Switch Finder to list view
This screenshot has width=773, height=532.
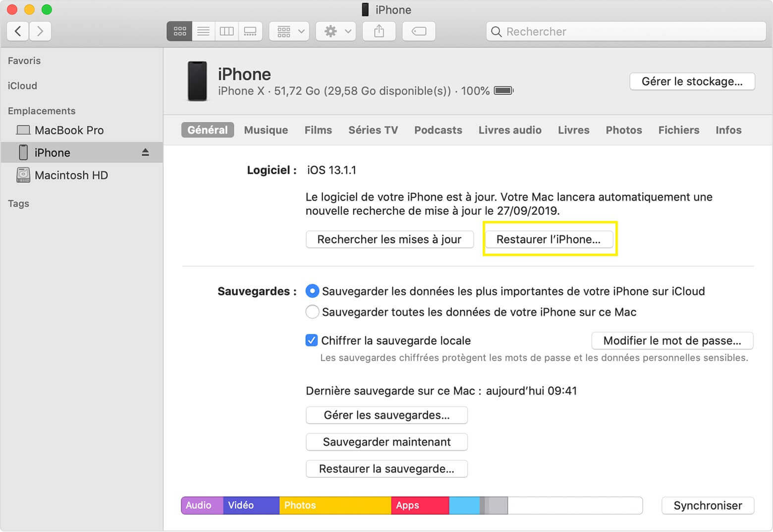(x=203, y=31)
